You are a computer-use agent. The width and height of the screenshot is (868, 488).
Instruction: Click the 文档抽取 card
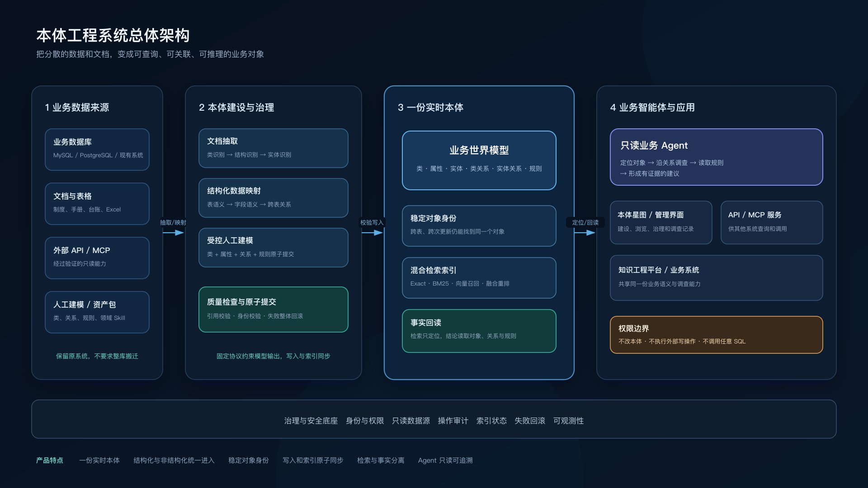[x=274, y=148]
